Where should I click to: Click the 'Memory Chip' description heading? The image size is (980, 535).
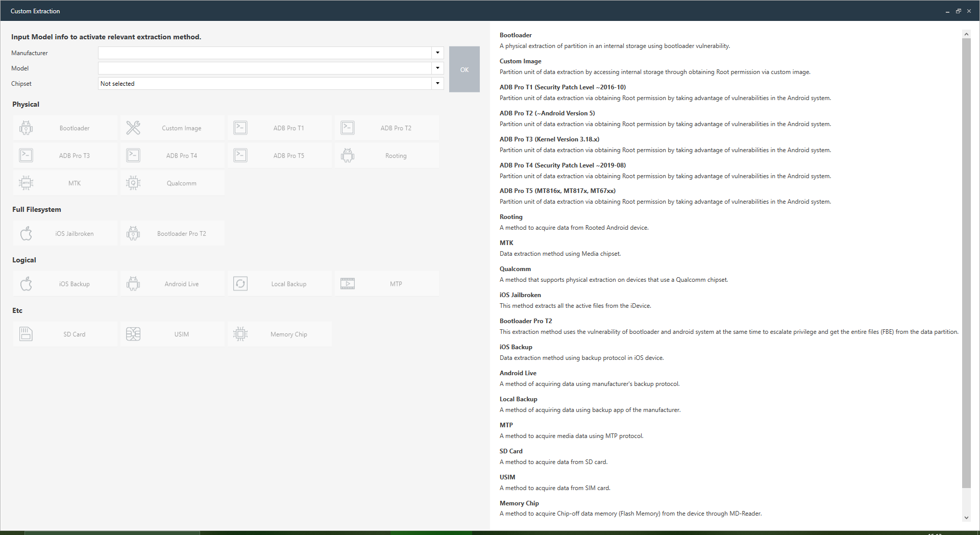coord(519,503)
